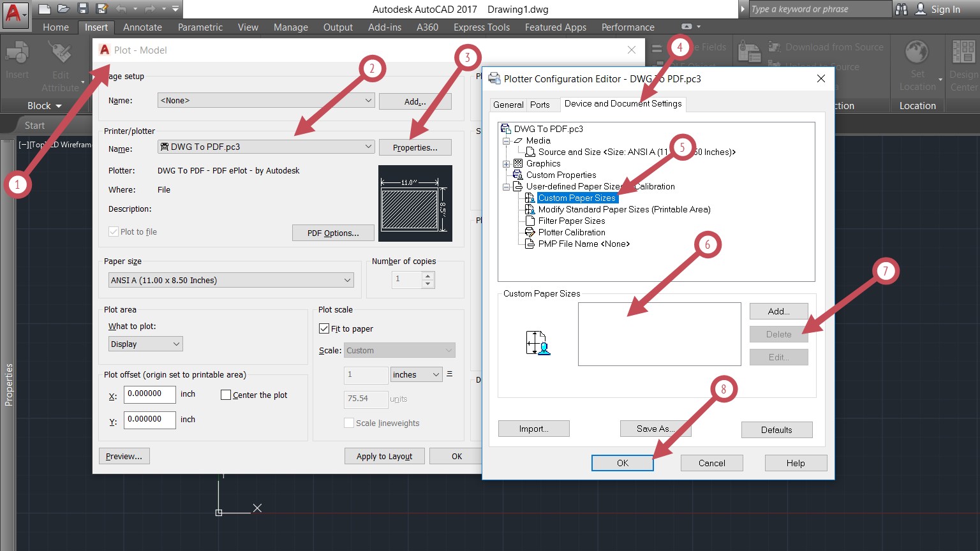This screenshot has height=551, width=980.
Task: Switch to the Parametric ribbon tab
Action: pos(200,27)
